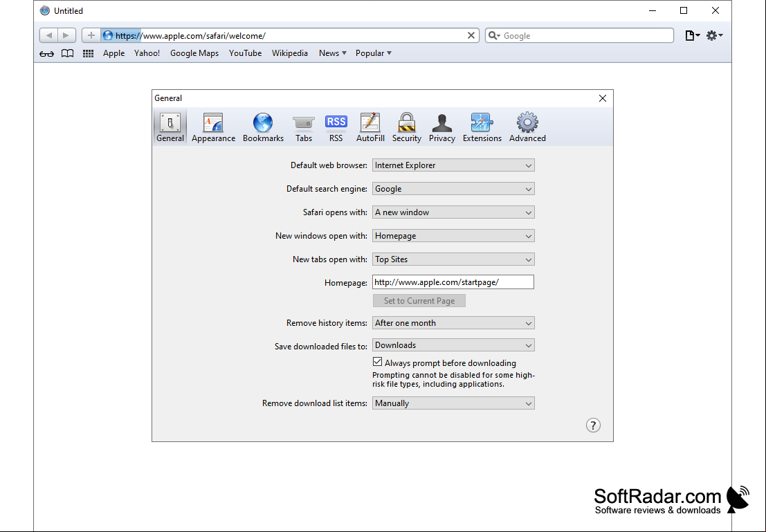Open the Apple bookmark
Screen dimensions: 766x532
click(x=113, y=53)
